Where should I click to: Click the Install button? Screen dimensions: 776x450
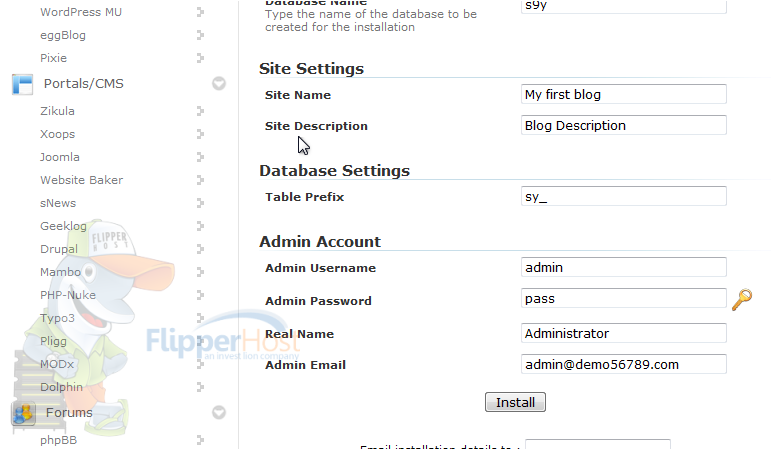tap(515, 402)
